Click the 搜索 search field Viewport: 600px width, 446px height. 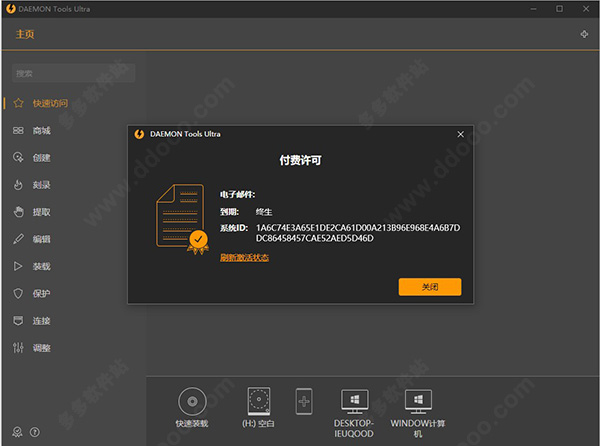point(73,73)
